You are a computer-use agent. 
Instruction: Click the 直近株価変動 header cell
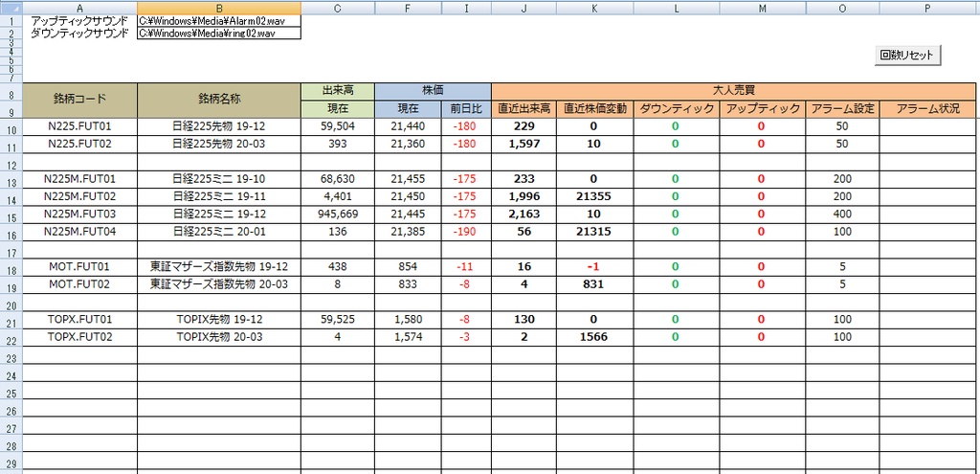595,109
